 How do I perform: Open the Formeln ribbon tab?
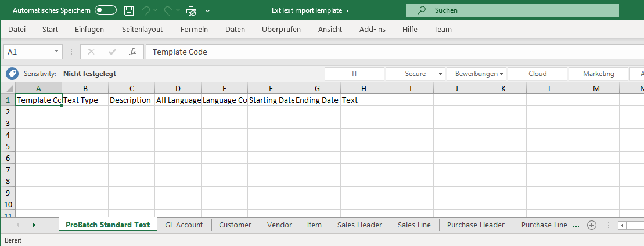click(194, 29)
